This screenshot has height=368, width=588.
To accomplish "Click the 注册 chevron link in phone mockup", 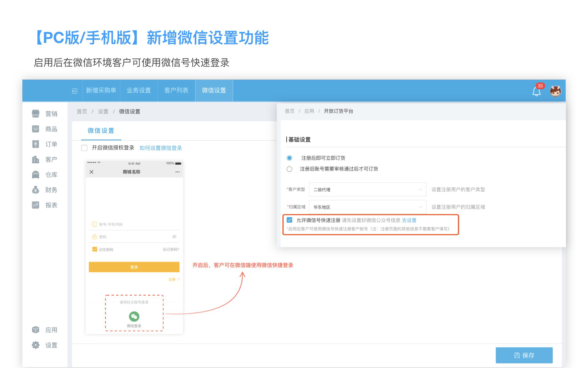I will (174, 279).
